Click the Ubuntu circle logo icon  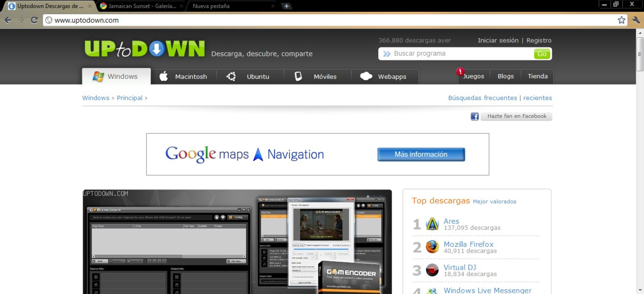coord(231,76)
